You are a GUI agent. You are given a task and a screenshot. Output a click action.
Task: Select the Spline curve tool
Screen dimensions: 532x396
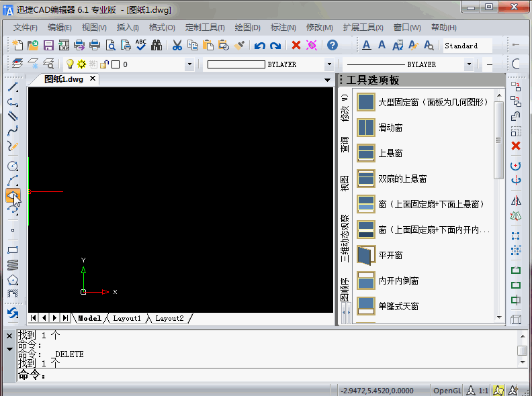pyautogui.click(x=13, y=130)
